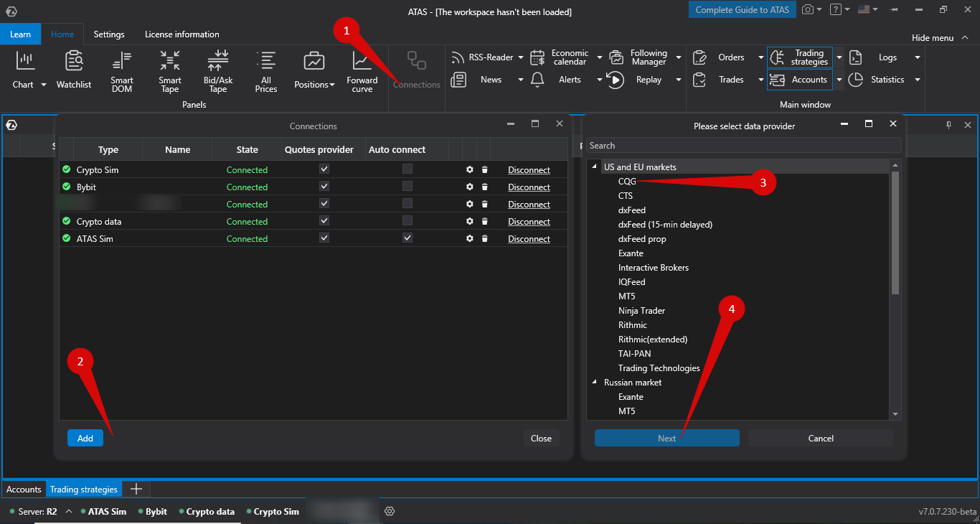
Task: Open the Economic calendar
Action: pyautogui.click(x=560, y=57)
